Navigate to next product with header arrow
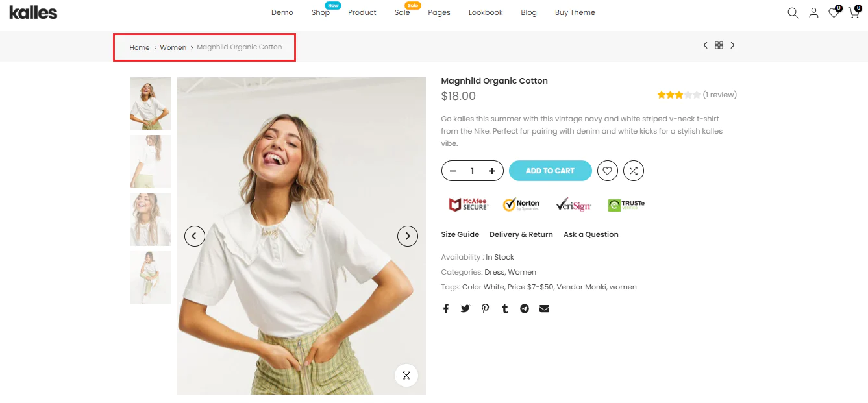Screen dimensions: 868x403 [x=732, y=45]
